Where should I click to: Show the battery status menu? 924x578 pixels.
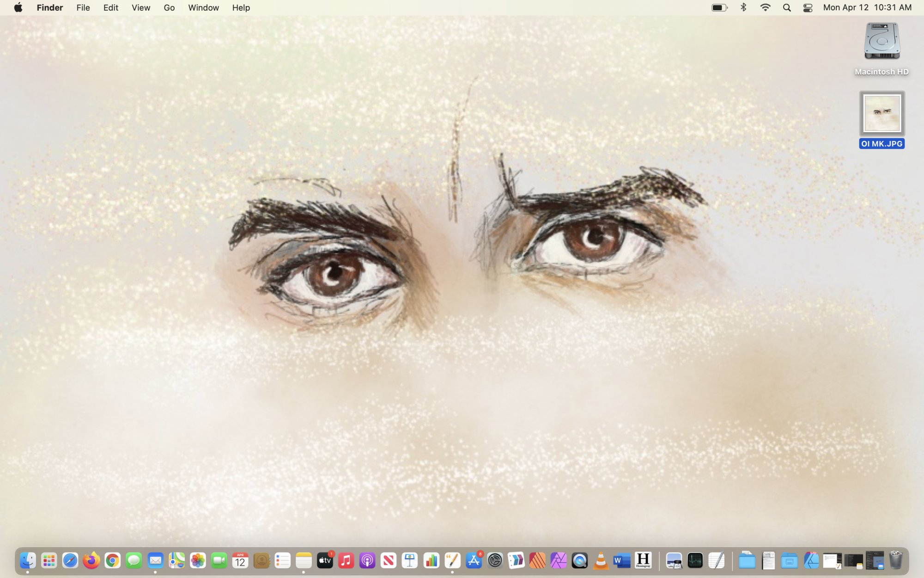(x=719, y=7)
